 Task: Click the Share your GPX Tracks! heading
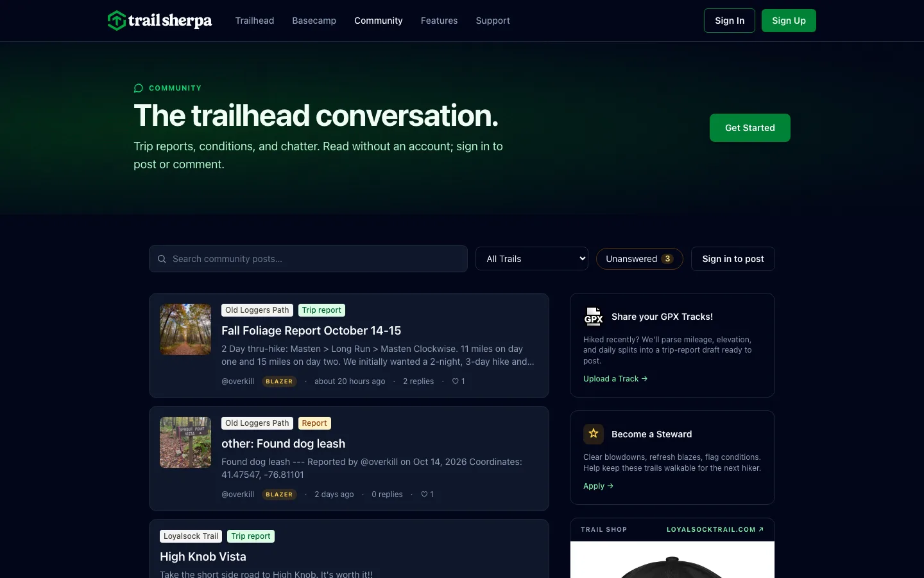[662, 317]
